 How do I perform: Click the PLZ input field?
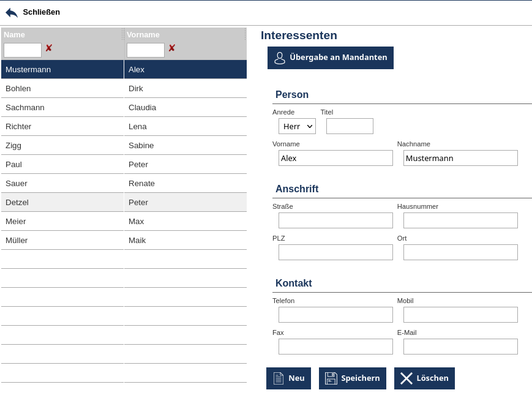coord(335,252)
